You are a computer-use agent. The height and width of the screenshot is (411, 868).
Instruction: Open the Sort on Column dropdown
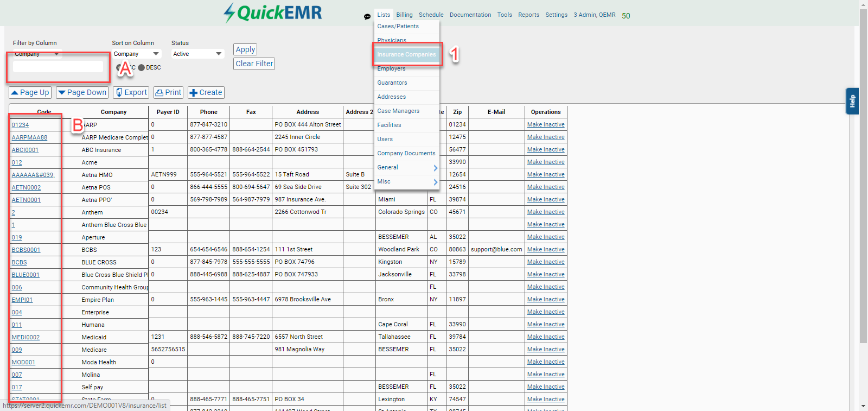(x=137, y=54)
